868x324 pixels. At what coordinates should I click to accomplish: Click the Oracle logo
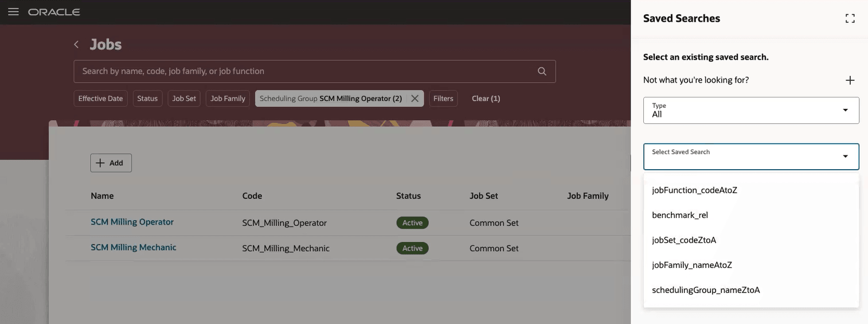coord(54,12)
